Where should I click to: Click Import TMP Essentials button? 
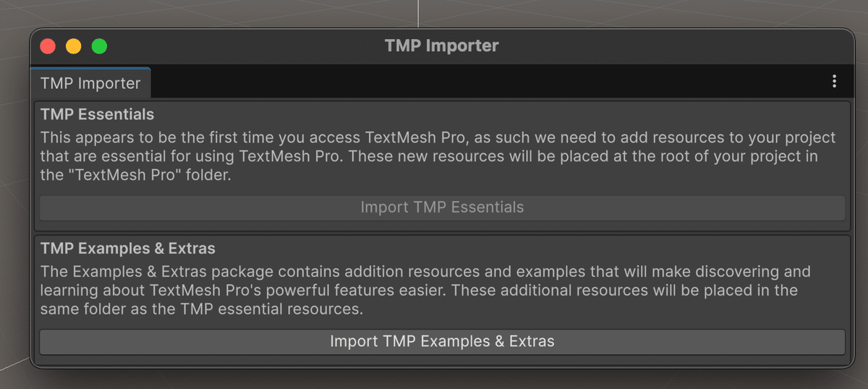point(442,208)
